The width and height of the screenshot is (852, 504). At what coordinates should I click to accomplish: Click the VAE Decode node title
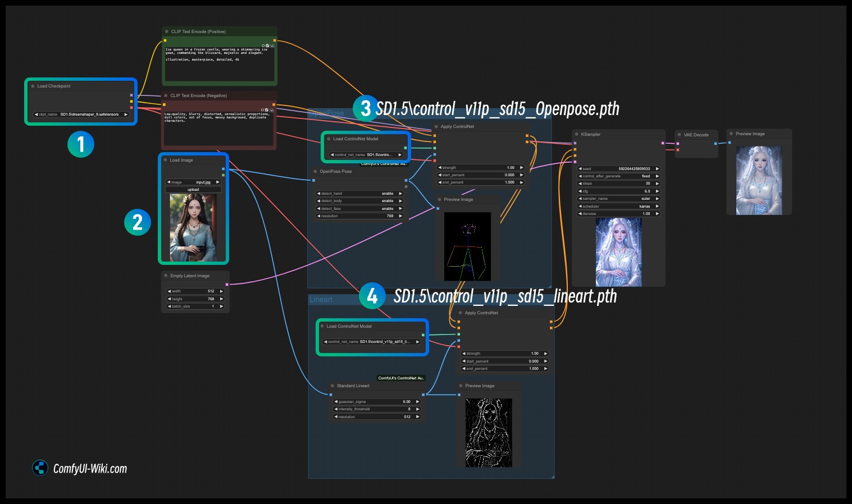tap(696, 135)
